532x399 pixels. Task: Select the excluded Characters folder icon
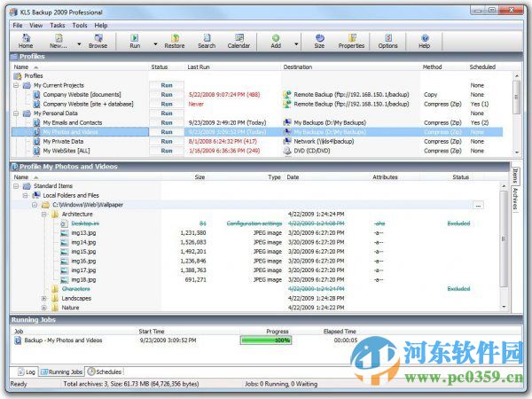pos(55,289)
